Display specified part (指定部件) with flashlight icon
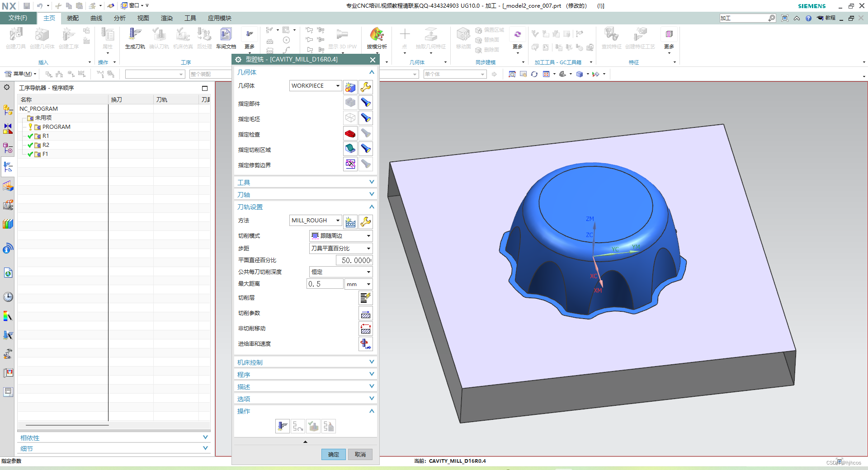 (366, 103)
